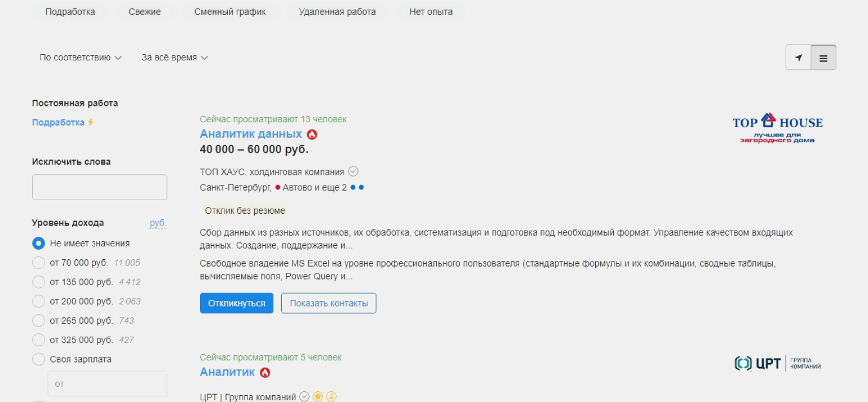
Task: Click the red metro dot near Автово
Action: coord(278,188)
